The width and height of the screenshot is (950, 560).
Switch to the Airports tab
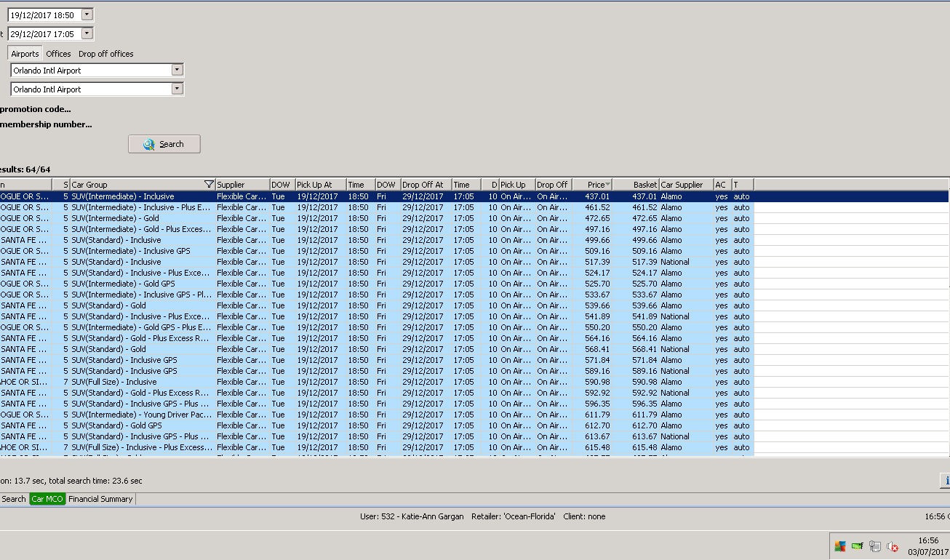[x=25, y=54]
